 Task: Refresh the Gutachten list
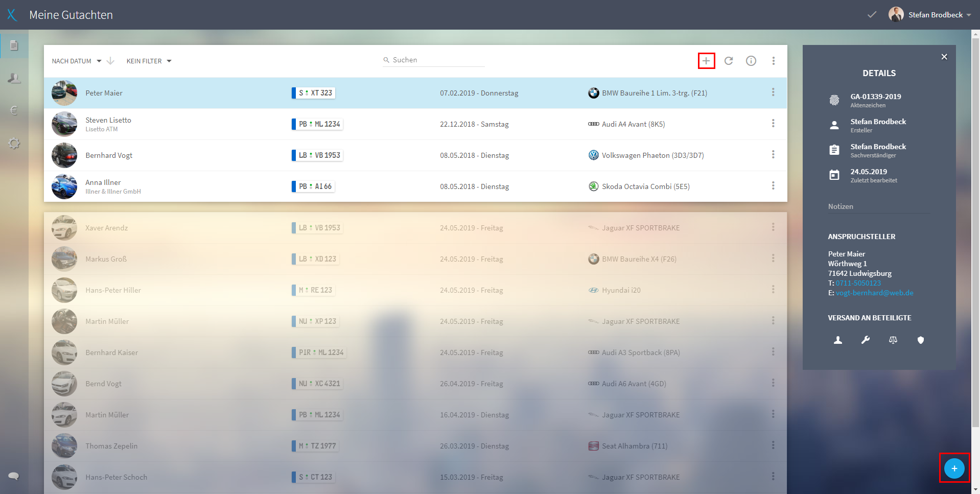(x=729, y=61)
